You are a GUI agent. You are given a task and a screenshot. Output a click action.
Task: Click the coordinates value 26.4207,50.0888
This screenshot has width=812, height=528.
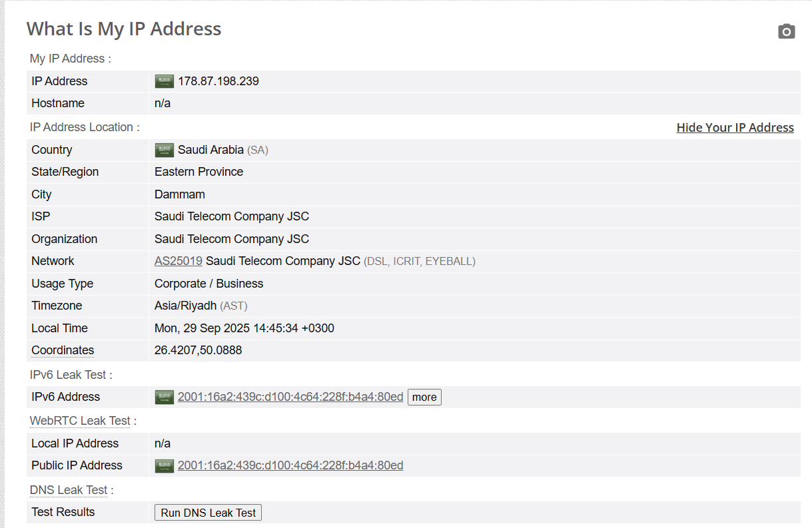198,350
